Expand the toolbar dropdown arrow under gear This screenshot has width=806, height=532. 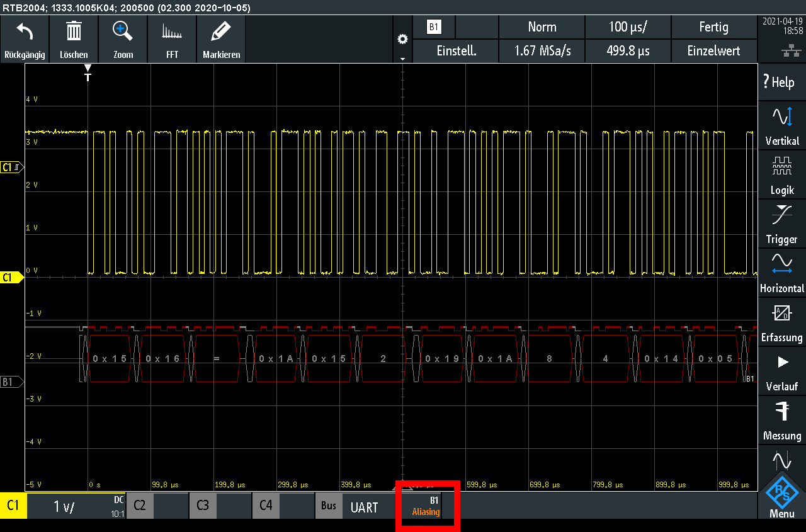coord(402,58)
